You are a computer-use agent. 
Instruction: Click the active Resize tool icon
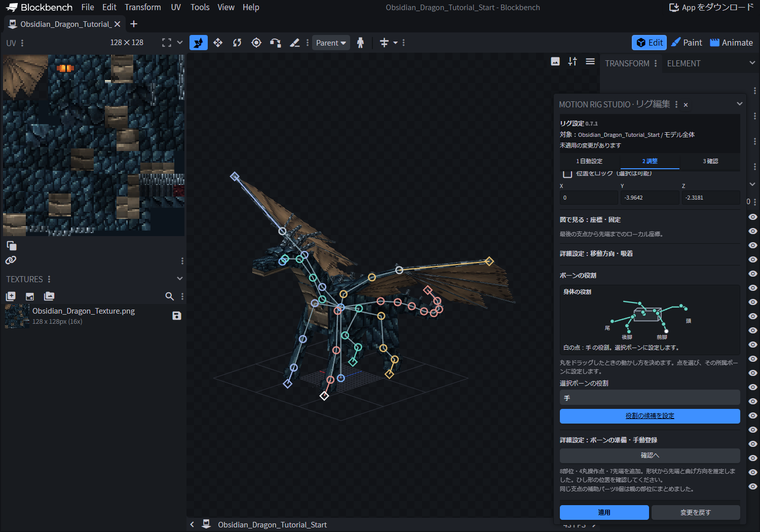199,43
